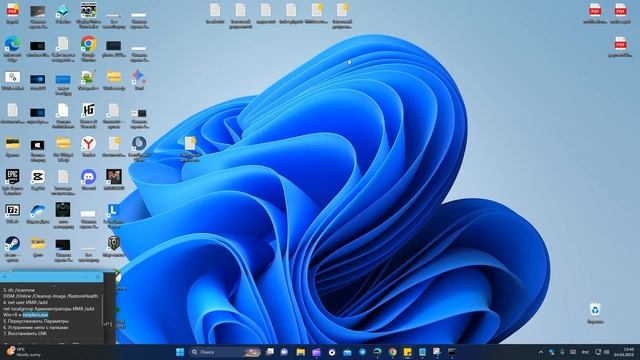Viewport: 640px width, 360px height.
Task: Click the DISM /Online /Cleanup-Image line in note
Action: 51,296
